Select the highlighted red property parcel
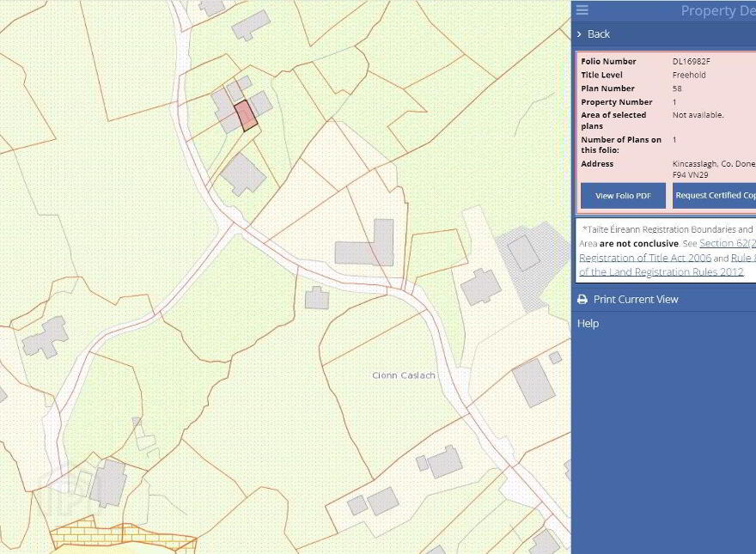 click(246, 115)
